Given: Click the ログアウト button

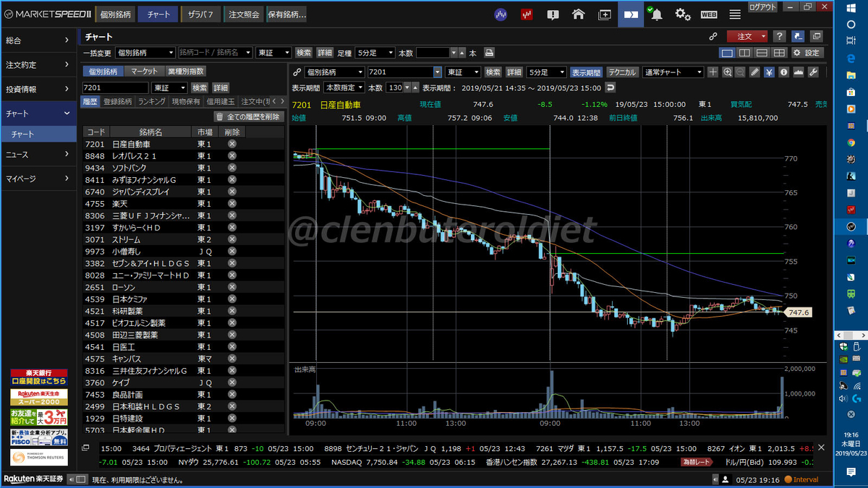Looking at the screenshot, I should 764,7.
